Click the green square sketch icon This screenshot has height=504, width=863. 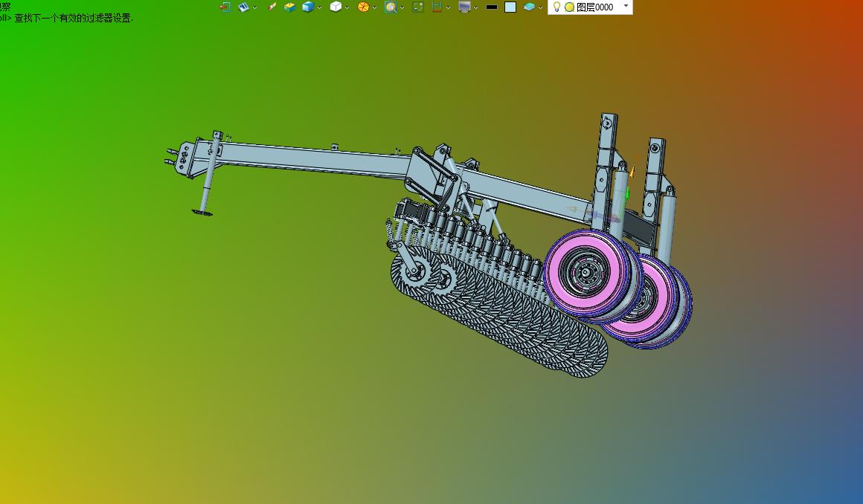tap(418, 7)
